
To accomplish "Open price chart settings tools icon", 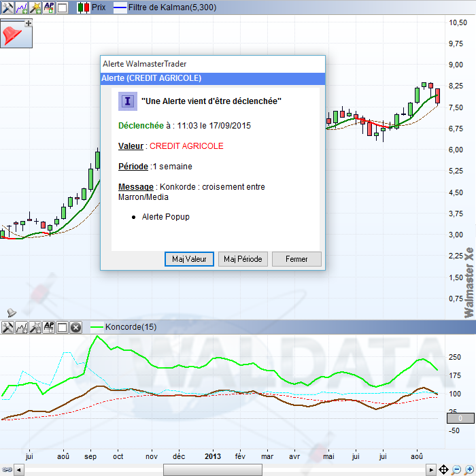I will click(7, 7).
